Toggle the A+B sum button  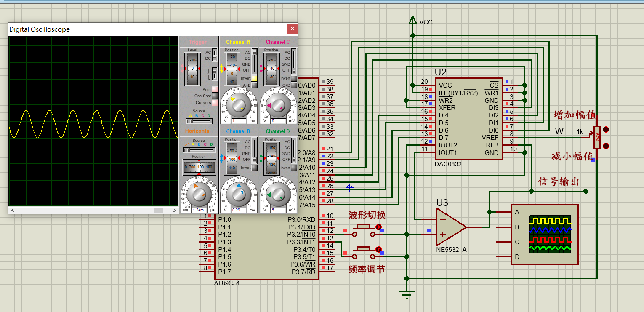(254, 85)
